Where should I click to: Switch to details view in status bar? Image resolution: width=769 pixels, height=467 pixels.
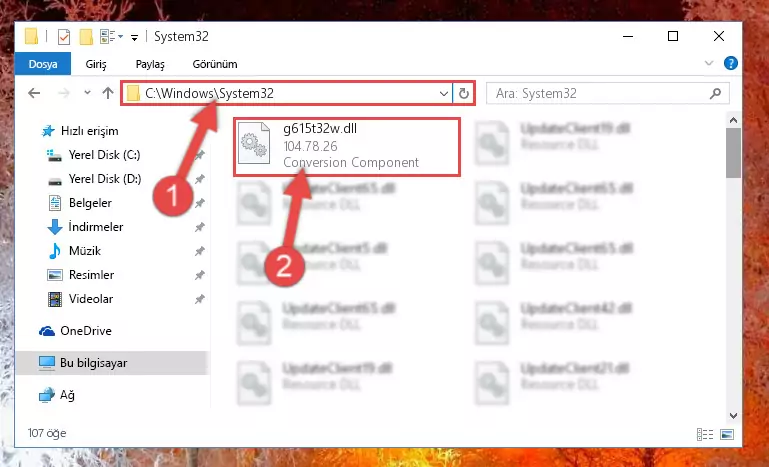coord(705,434)
